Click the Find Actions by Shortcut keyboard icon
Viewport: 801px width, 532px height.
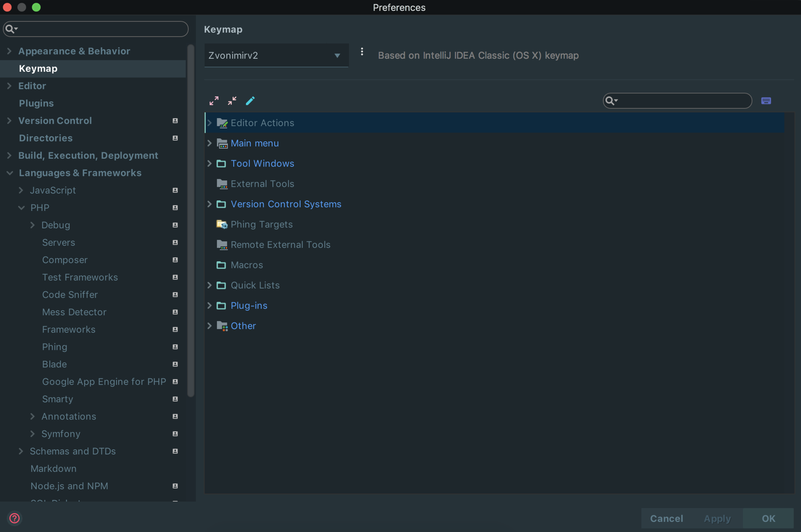tap(766, 101)
